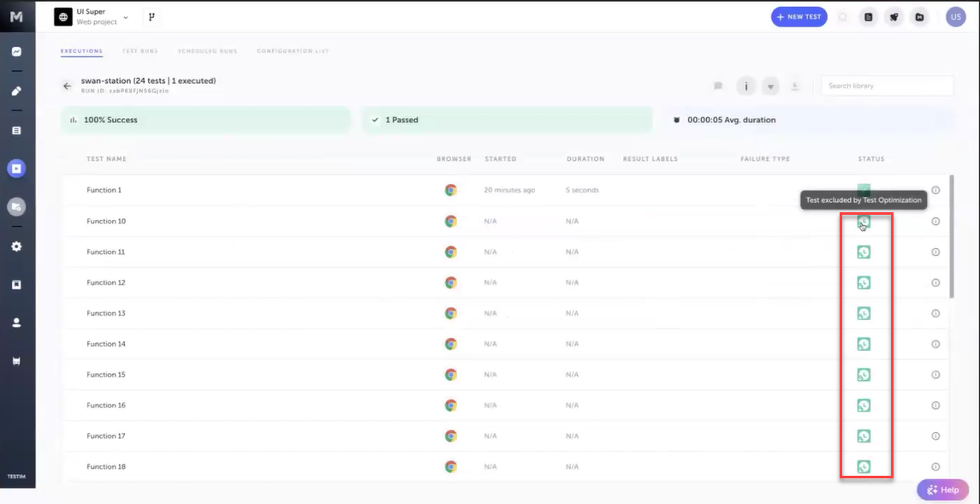Go back using the arrow beside swan-station
Screen dimensions: 980x504
68,86
